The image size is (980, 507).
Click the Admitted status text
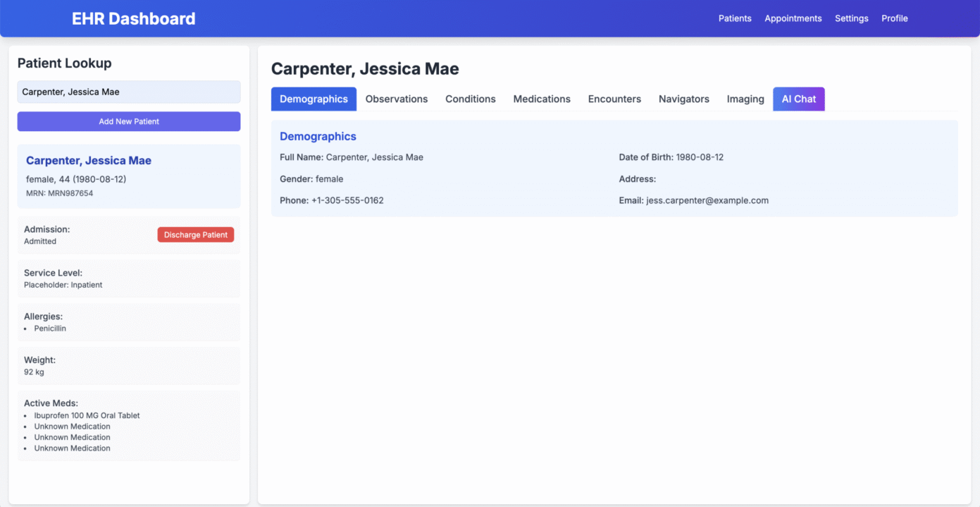point(40,241)
